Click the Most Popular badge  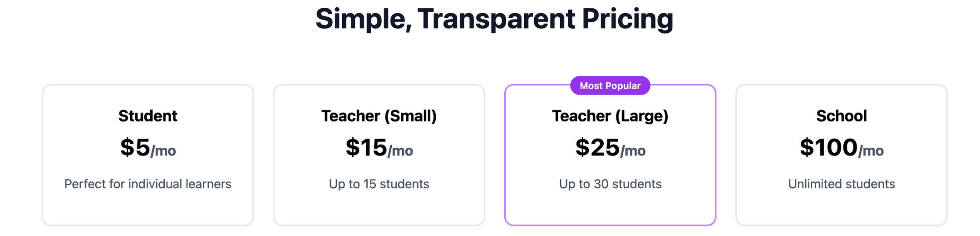[610, 85]
